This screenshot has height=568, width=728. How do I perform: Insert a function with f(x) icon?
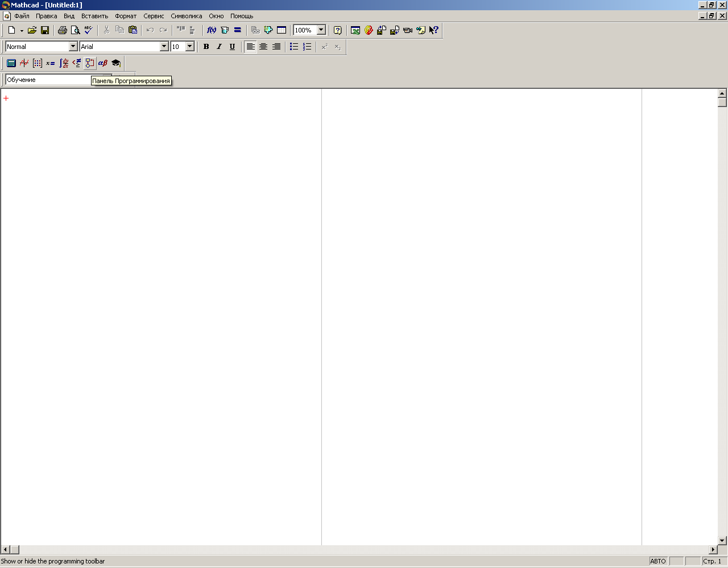[212, 30]
